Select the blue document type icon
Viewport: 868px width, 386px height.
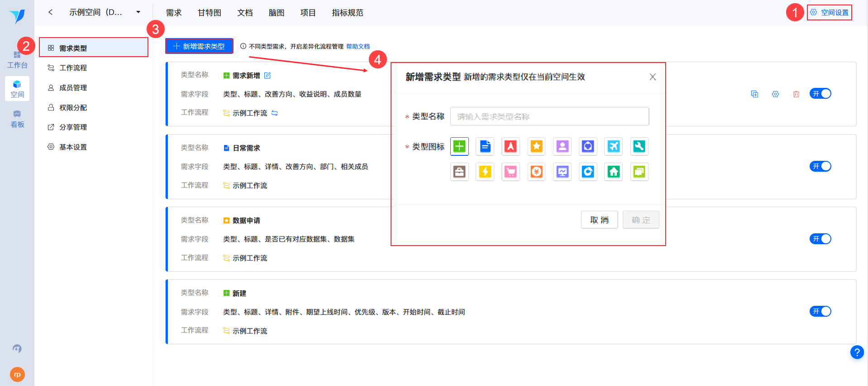point(485,146)
